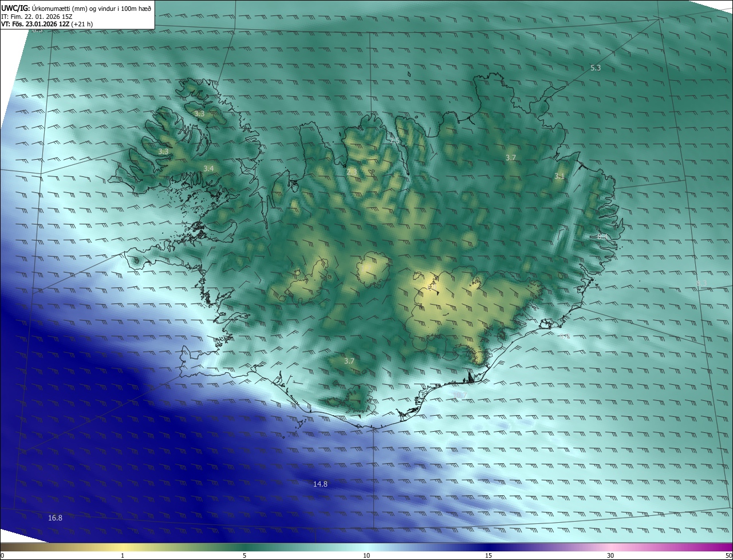The width and height of the screenshot is (733, 560).
Task: Click the 'IT: Fim. 22. 01. 2026 15Z' line
Action: [37, 17]
